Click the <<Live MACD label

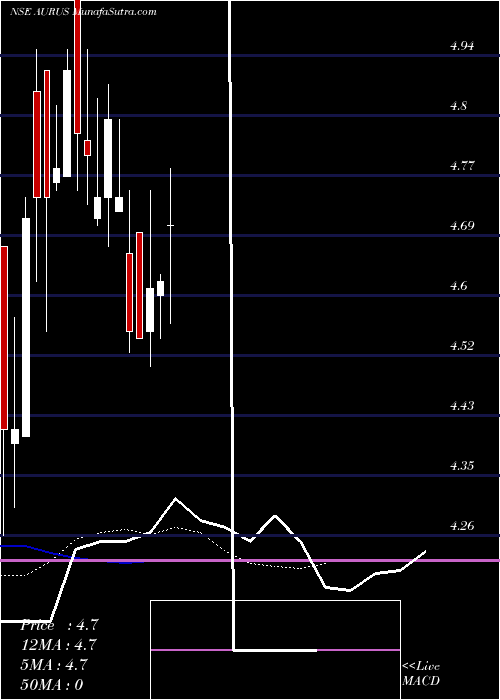[x=421, y=673]
